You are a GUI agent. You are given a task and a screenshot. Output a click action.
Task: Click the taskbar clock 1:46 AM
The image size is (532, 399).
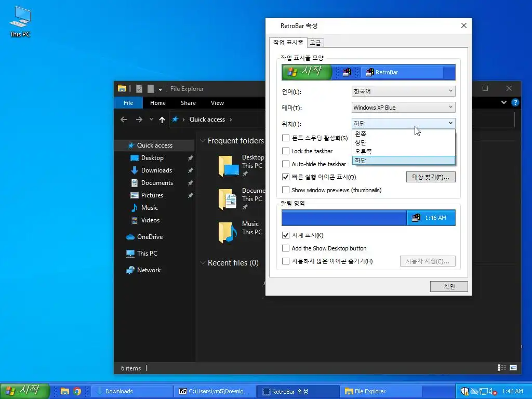(x=512, y=391)
